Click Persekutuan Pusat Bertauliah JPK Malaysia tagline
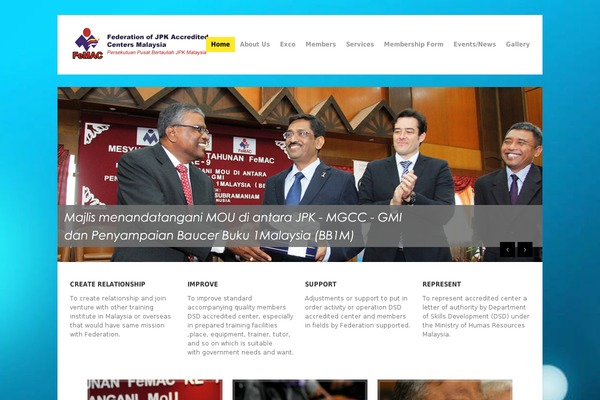Screen dimensions: 600x400 (x=157, y=52)
